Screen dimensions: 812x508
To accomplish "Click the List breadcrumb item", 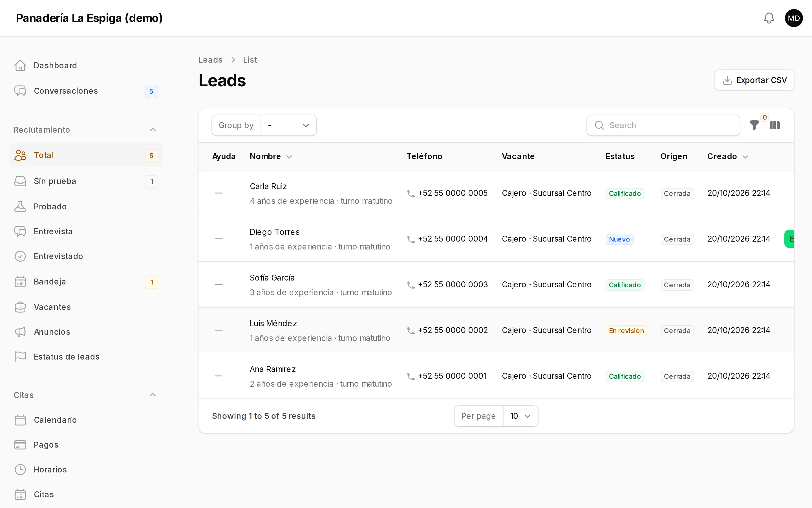I will click(x=250, y=60).
